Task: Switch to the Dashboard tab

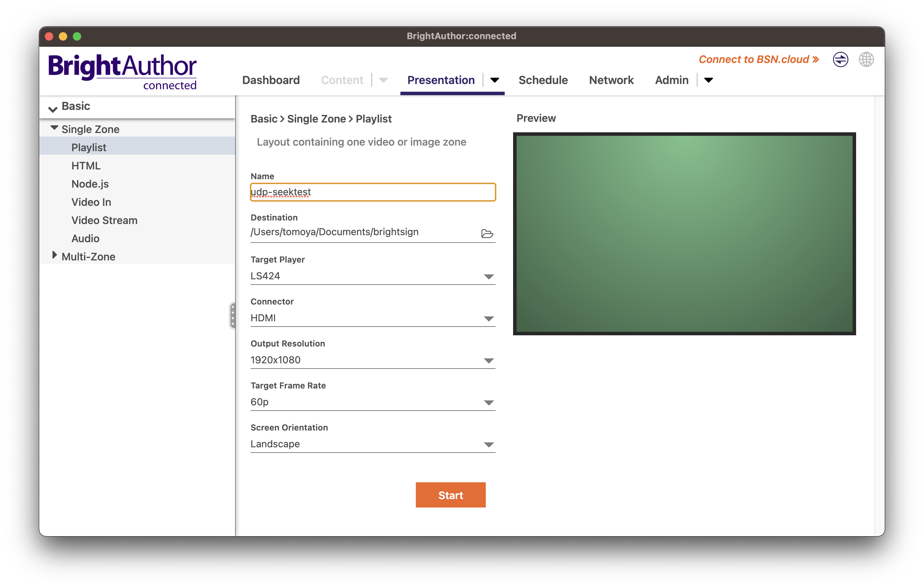Action: click(x=271, y=80)
